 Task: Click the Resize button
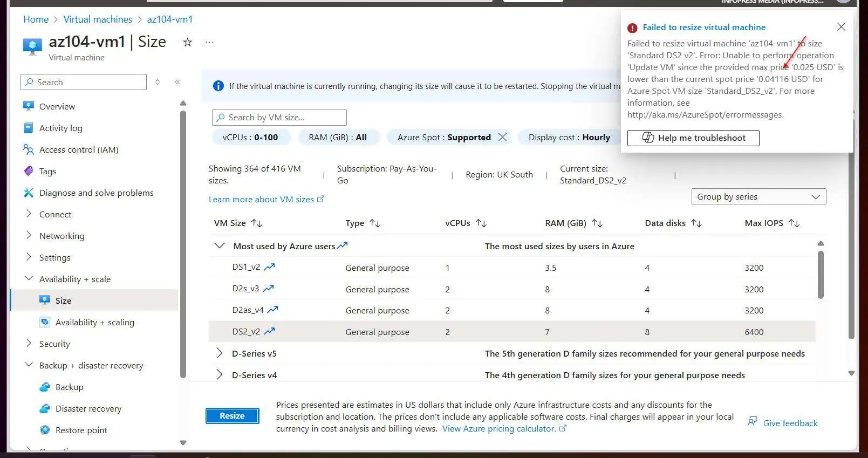pos(232,416)
